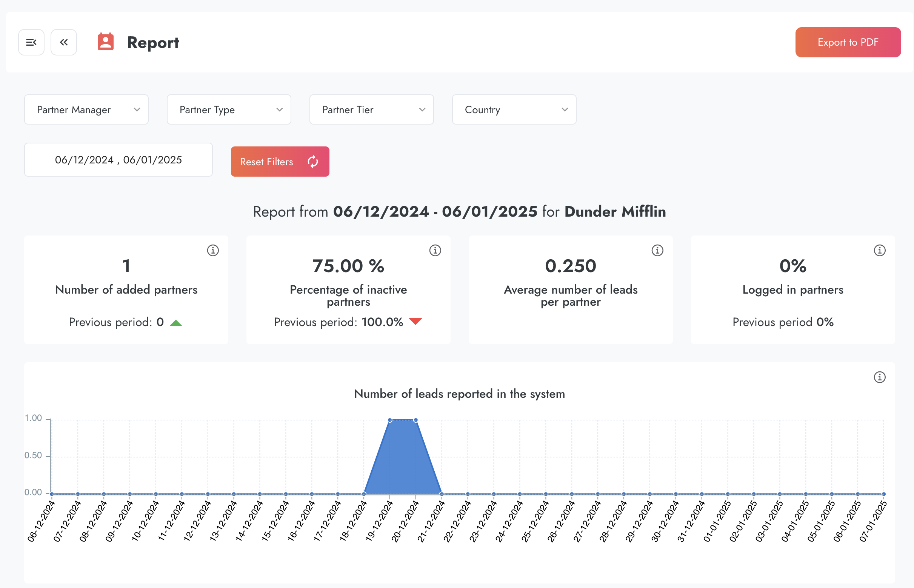Click the Dunder Mifflin company name
The image size is (914, 588).
pyautogui.click(x=615, y=211)
